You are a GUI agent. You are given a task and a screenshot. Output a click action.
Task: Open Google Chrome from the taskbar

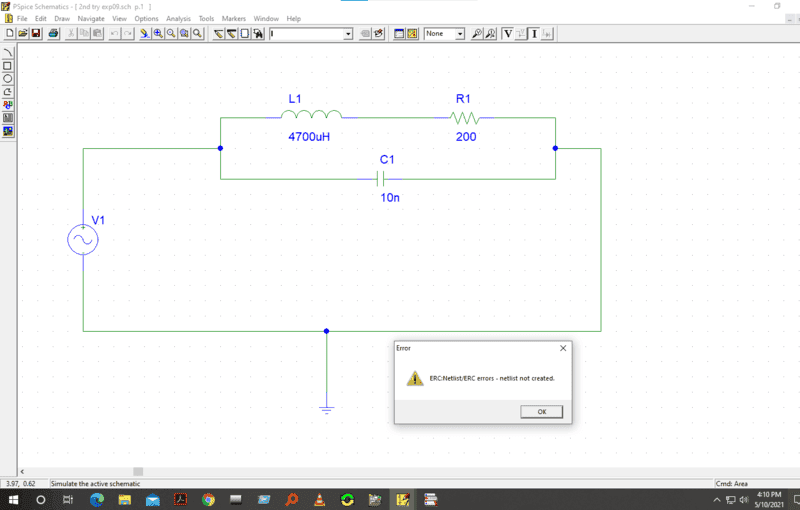click(208, 499)
